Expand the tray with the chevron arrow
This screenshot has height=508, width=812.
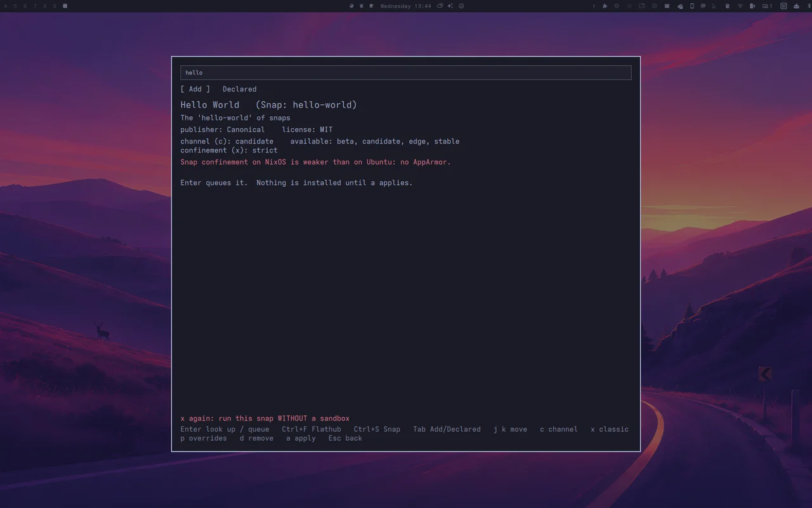[594, 6]
